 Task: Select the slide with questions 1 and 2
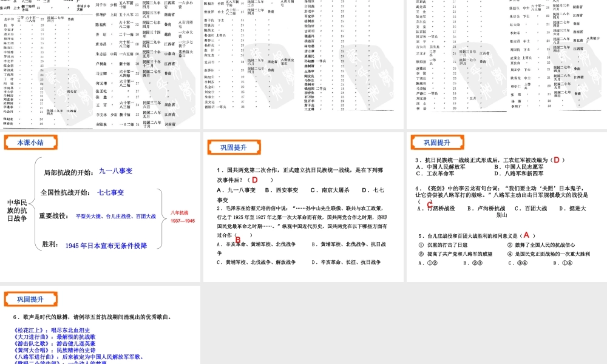303,207
